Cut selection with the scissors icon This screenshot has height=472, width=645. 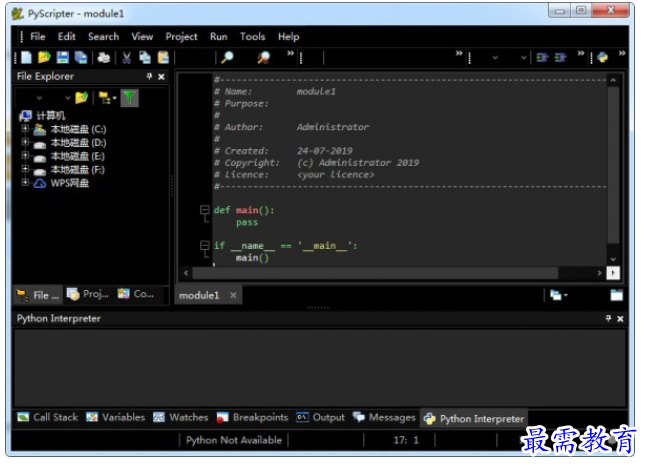[127, 57]
